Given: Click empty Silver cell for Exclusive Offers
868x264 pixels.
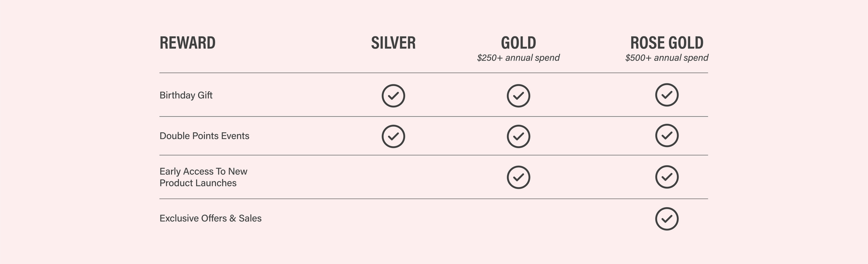Looking at the screenshot, I should pyautogui.click(x=393, y=219).
